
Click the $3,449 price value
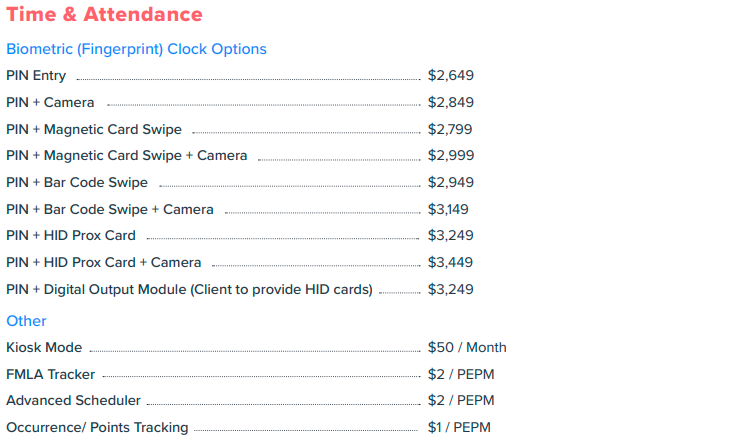point(450,262)
